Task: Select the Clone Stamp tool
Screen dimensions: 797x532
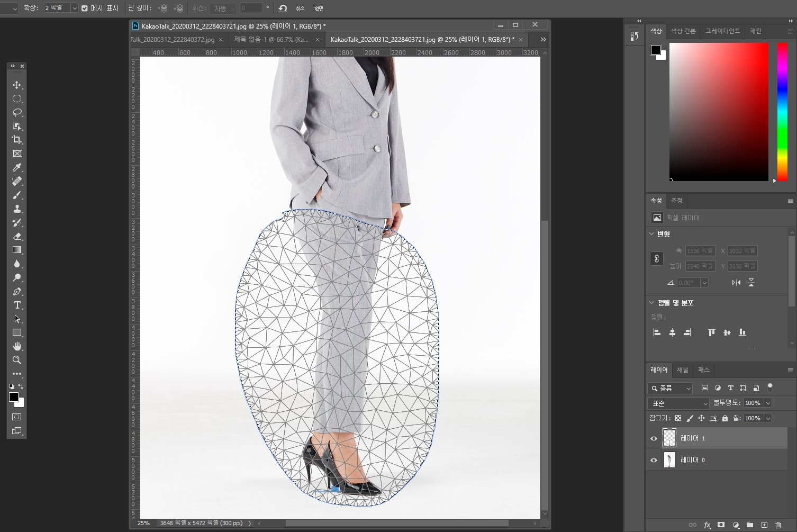Action: pyautogui.click(x=17, y=209)
